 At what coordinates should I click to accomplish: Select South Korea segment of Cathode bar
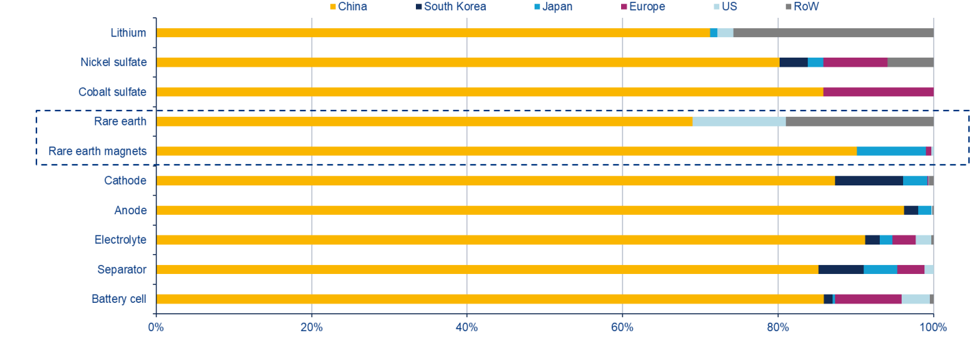[x=868, y=181]
